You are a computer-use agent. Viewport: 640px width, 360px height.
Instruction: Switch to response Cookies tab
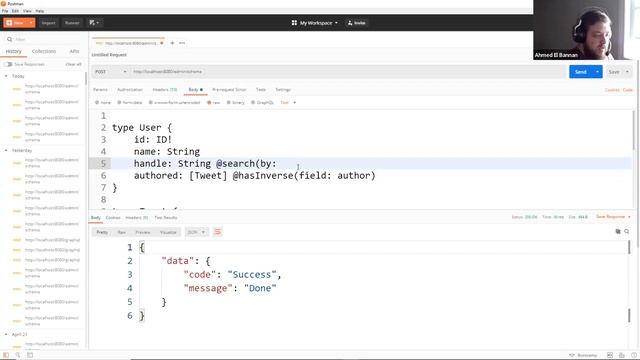(x=113, y=218)
